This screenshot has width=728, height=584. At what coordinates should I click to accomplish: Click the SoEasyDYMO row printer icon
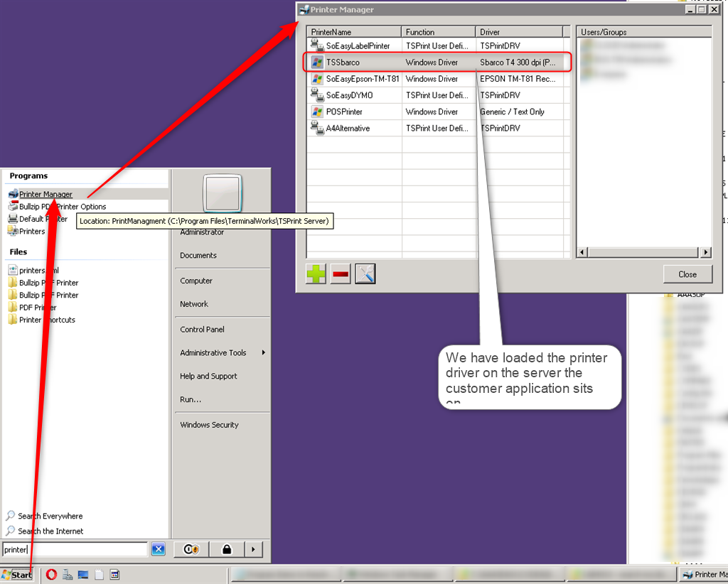317,95
